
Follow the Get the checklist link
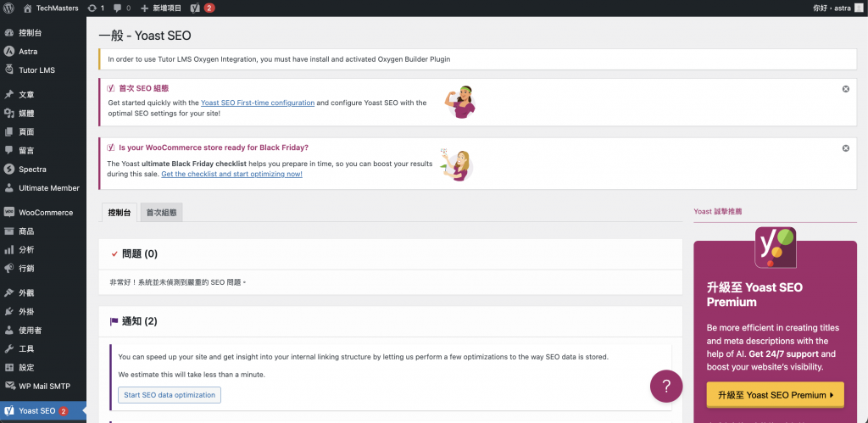(232, 174)
